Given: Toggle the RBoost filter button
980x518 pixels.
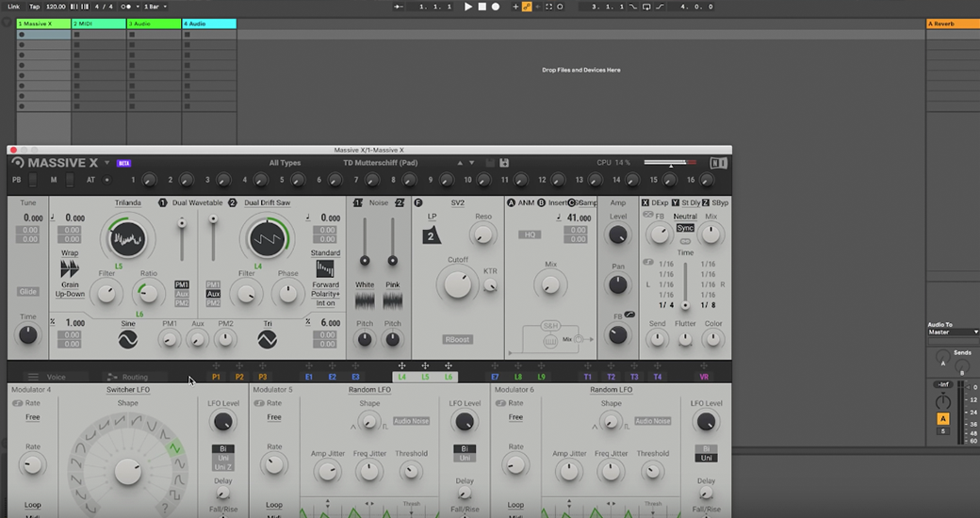Looking at the screenshot, I should pos(458,339).
